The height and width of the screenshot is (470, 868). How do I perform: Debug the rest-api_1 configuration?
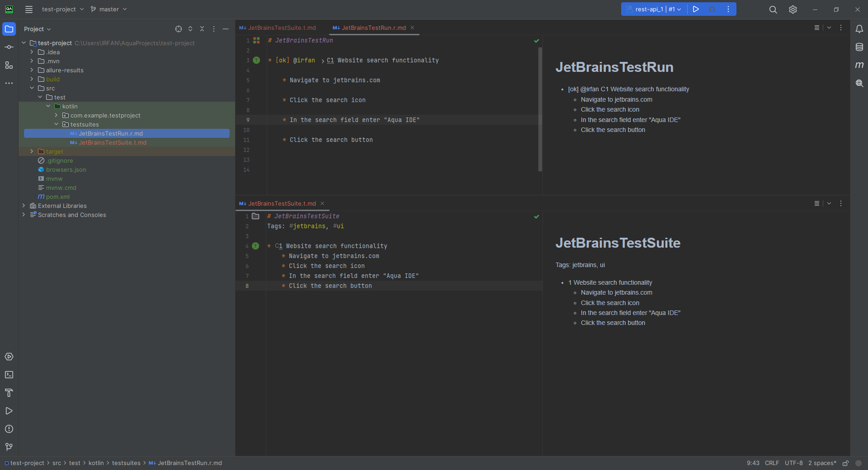pos(712,9)
